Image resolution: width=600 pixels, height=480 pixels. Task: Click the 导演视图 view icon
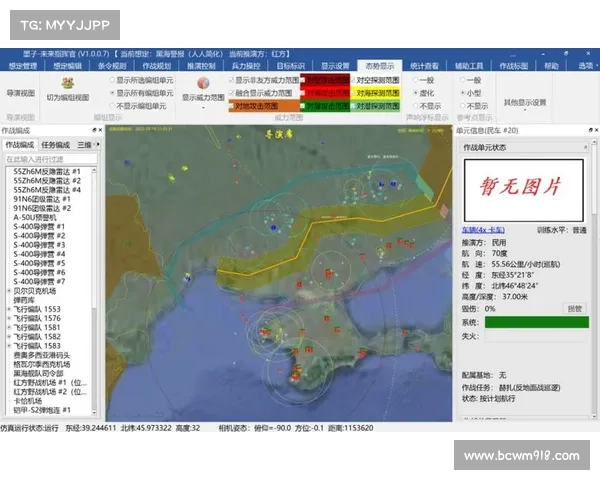click(20, 92)
